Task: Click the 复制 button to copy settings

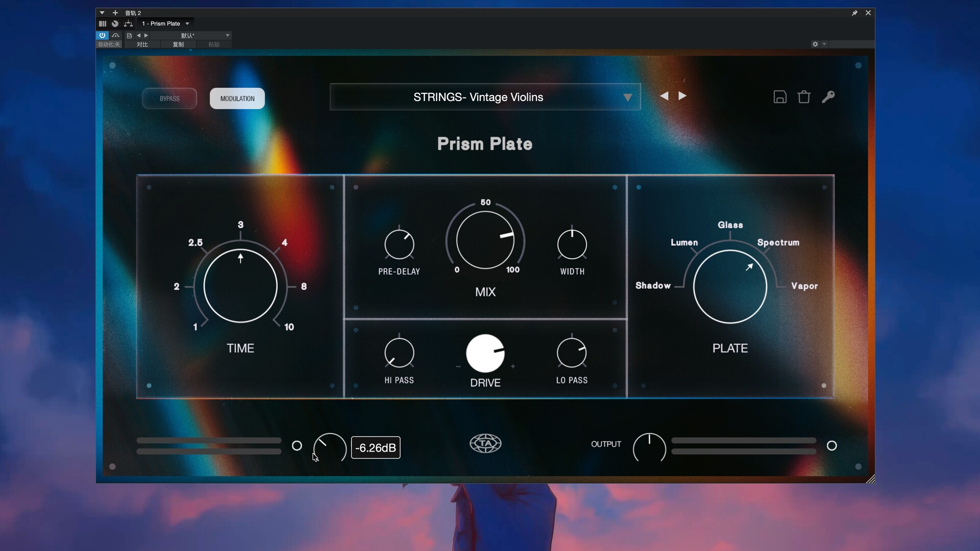Action: pos(178,44)
